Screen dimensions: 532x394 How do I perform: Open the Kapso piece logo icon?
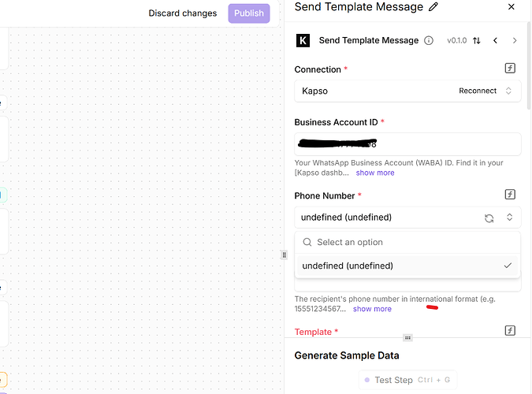click(x=303, y=41)
